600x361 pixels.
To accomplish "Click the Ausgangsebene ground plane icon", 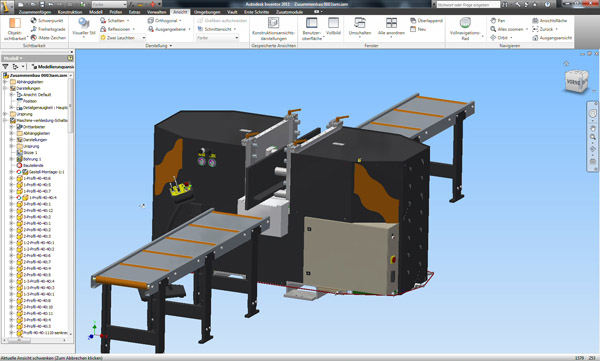I will pos(150,29).
